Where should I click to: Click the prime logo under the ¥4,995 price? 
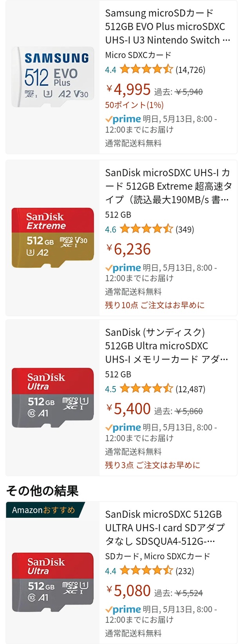[x=123, y=119]
